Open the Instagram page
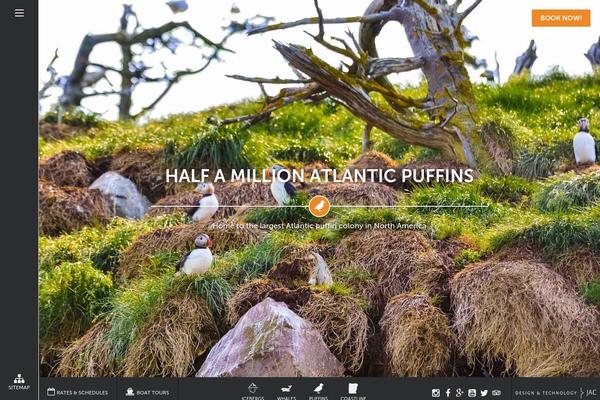600x400 pixels. point(435,393)
